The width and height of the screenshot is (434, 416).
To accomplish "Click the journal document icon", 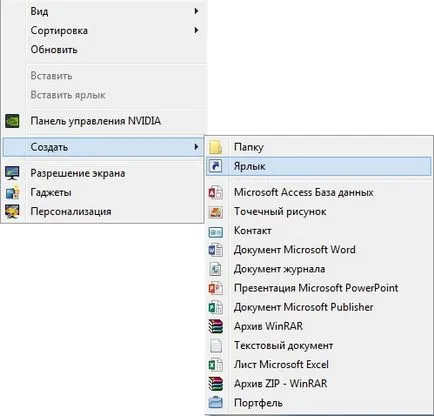I will (x=216, y=269).
